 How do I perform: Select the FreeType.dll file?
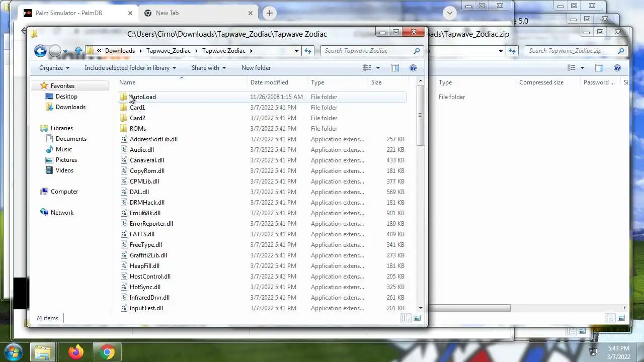click(145, 245)
